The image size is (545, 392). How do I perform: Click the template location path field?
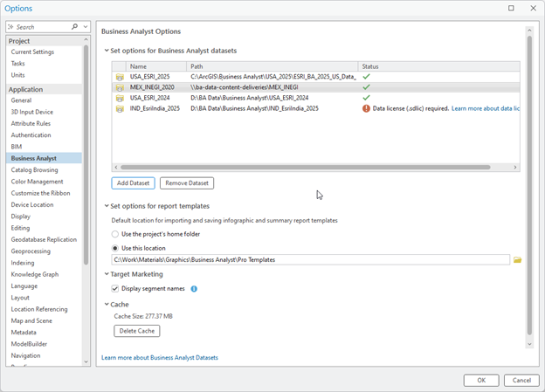(x=311, y=259)
